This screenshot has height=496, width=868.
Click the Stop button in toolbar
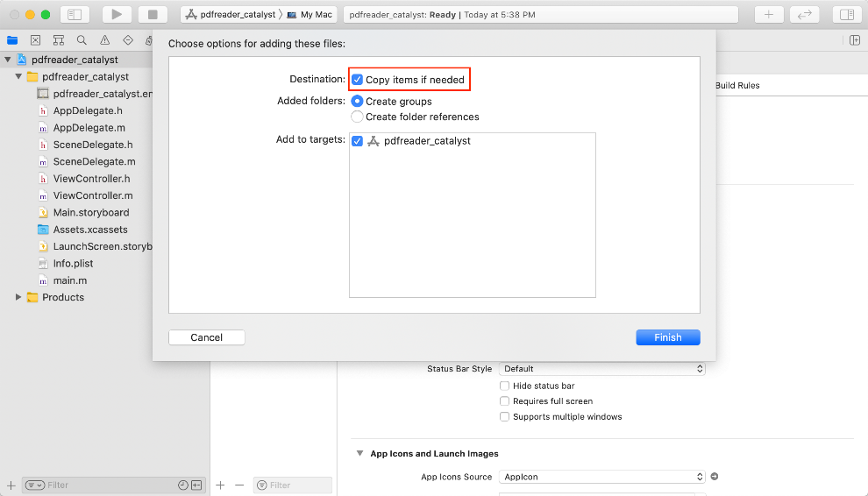coord(153,15)
